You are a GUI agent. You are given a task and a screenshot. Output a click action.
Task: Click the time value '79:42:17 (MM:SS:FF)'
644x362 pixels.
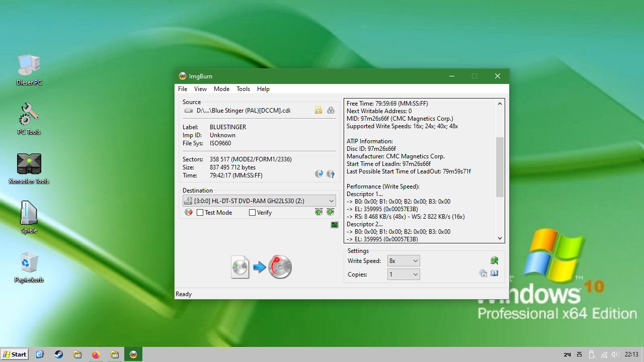pos(236,175)
